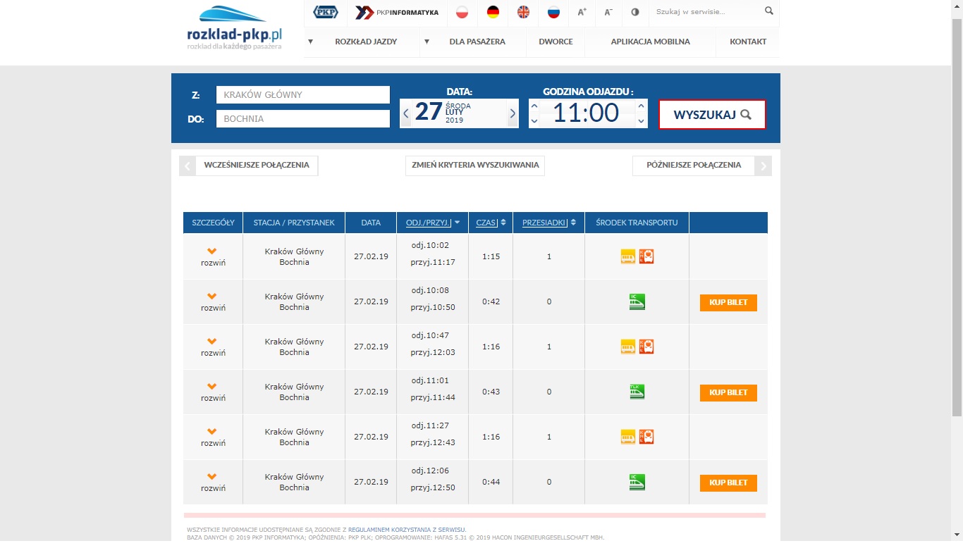Switch language using the German flag
963x560 pixels.
point(494,12)
